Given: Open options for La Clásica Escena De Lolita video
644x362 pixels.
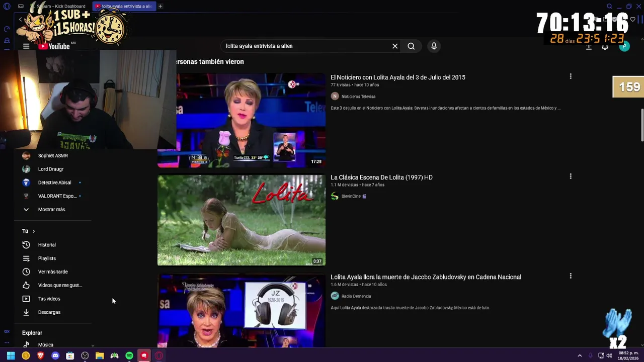Looking at the screenshot, I should point(571,176).
